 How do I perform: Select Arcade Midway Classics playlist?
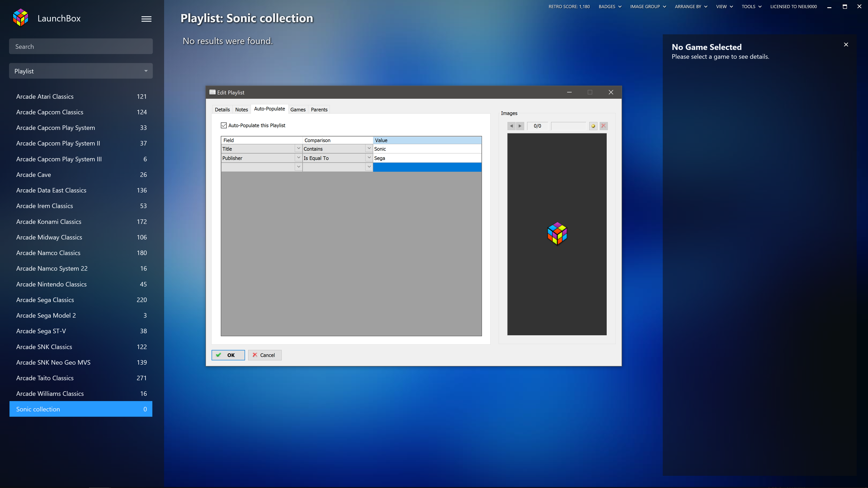click(x=81, y=237)
